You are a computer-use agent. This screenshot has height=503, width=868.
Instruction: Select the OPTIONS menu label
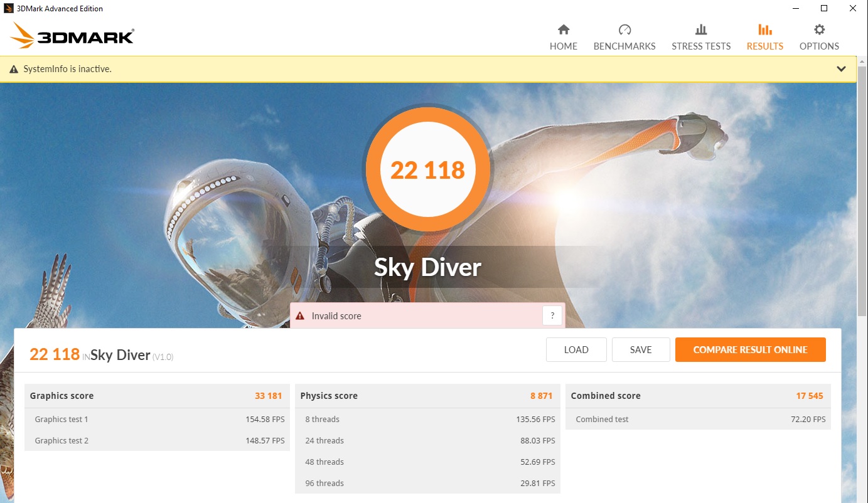pos(819,46)
